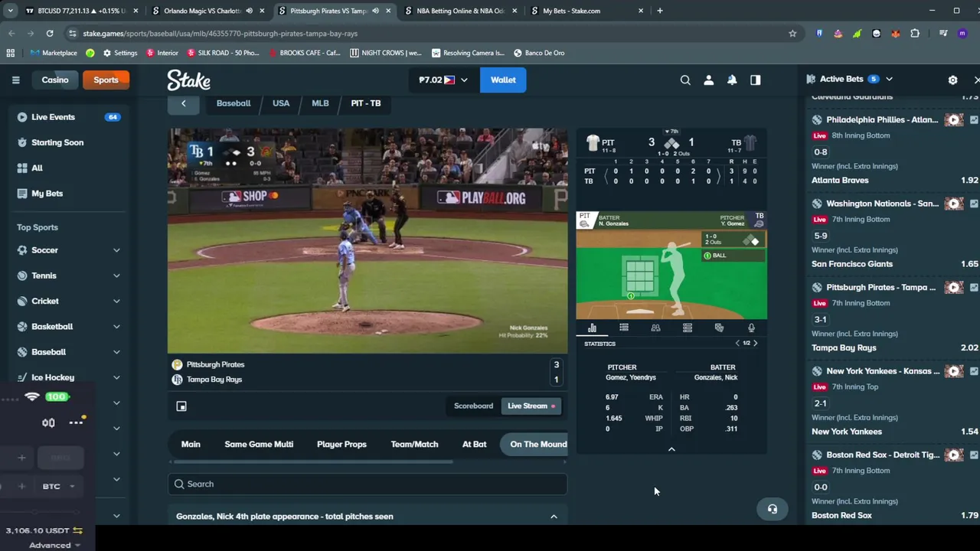Open the Stake hamburger menu
The width and height of the screenshot is (980, 551).
[15, 80]
